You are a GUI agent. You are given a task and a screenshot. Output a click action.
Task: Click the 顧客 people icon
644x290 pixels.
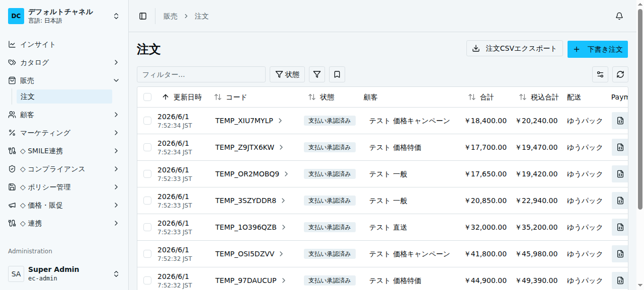[12, 115]
